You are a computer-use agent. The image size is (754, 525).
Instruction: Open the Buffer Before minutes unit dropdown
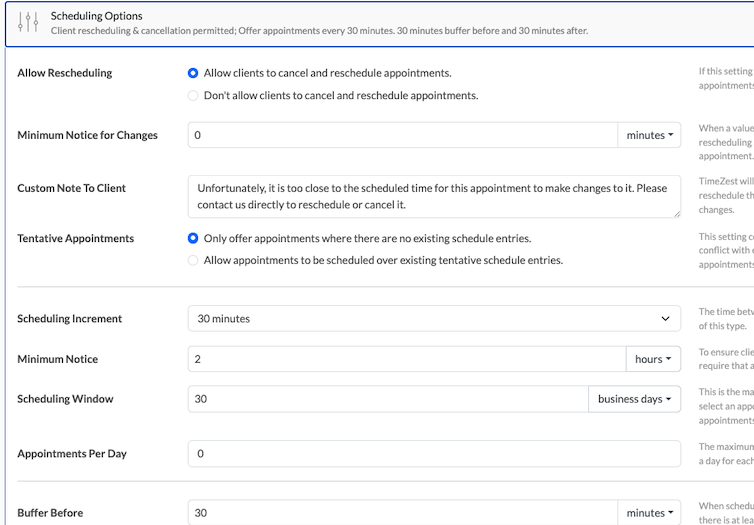(x=649, y=513)
